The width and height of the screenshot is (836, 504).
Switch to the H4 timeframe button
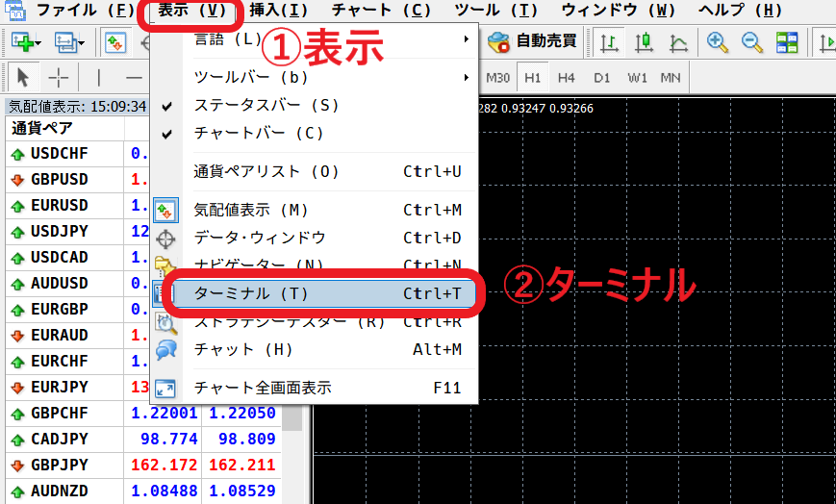pos(567,77)
